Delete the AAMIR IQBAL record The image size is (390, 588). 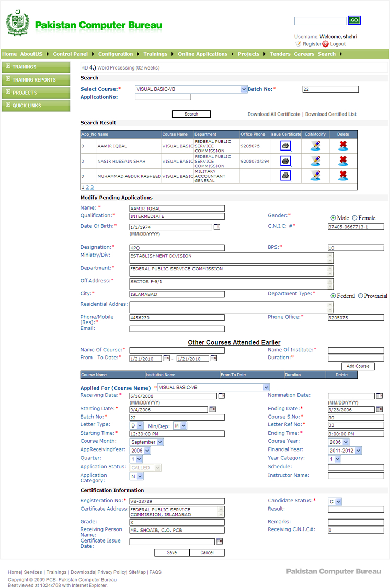tap(343, 145)
